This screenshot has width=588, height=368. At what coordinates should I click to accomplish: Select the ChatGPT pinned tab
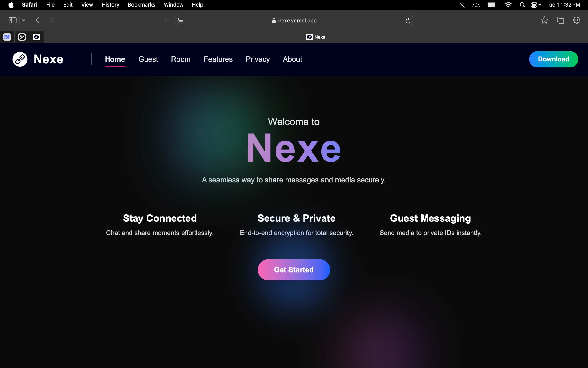[22, 37]
